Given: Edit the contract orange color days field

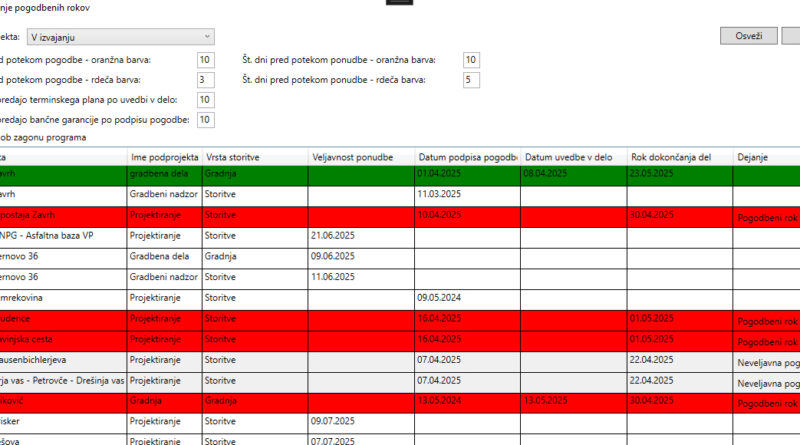Looking at the screenshot, I should tap(206, 60).
